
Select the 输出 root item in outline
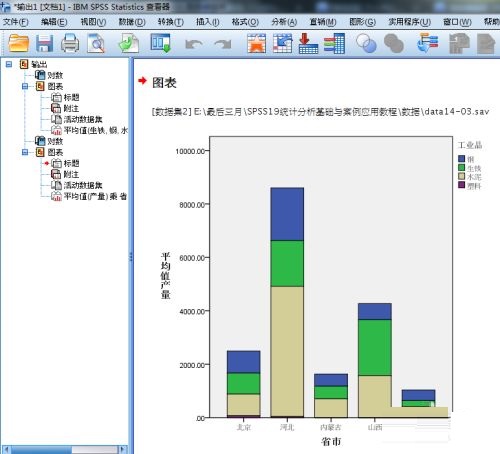click(x=39, y=64)
